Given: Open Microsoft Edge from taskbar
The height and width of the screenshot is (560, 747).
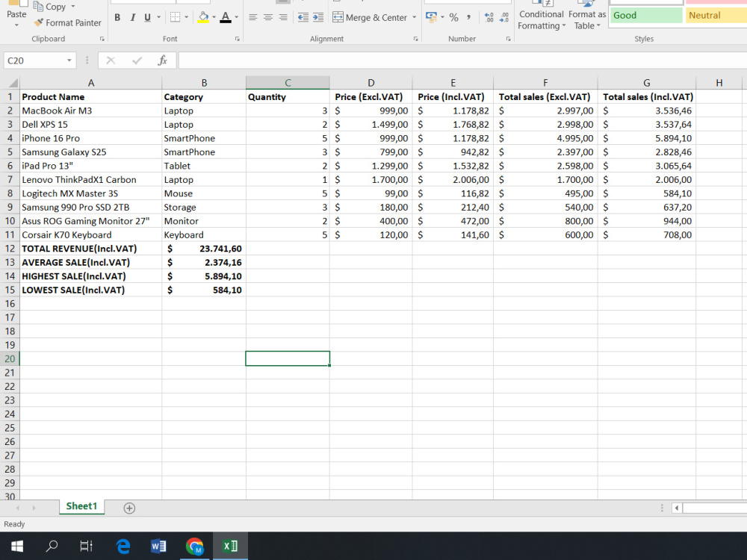Looking at the screenshot, I should coord(123,546).
